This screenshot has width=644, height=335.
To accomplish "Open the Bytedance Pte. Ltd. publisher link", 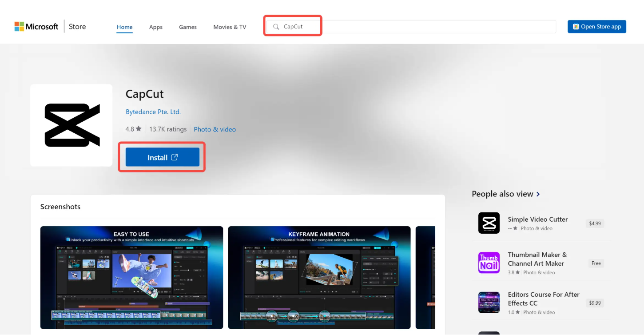I will point(153,112).
